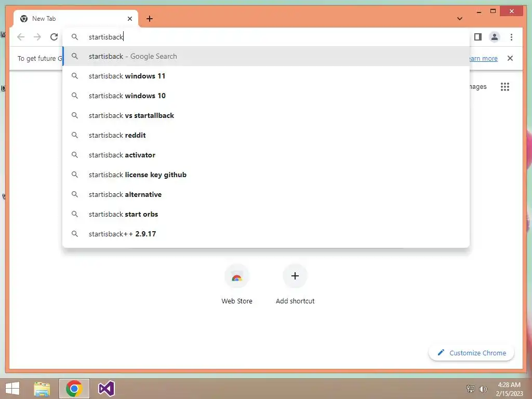The width and height of the screenshot is (532, 399).
Task: Go forward with the forward arrow
Action: 37,37
